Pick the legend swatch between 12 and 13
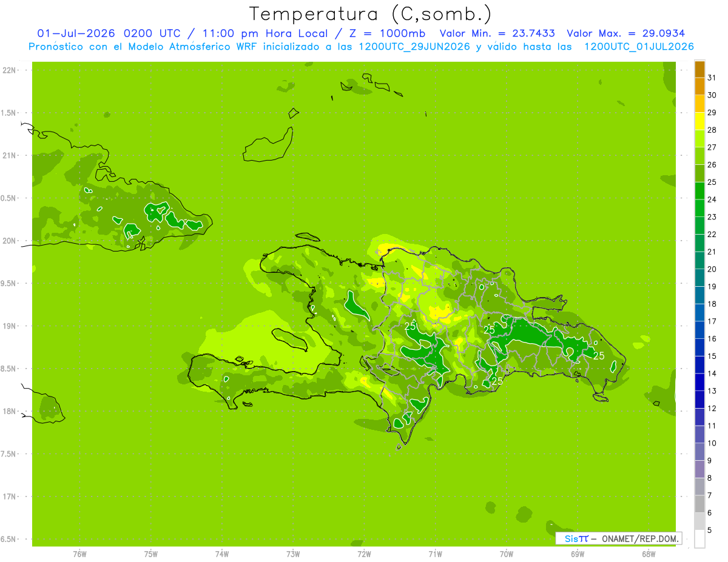 pyautogui.click(x=699, y=400)
